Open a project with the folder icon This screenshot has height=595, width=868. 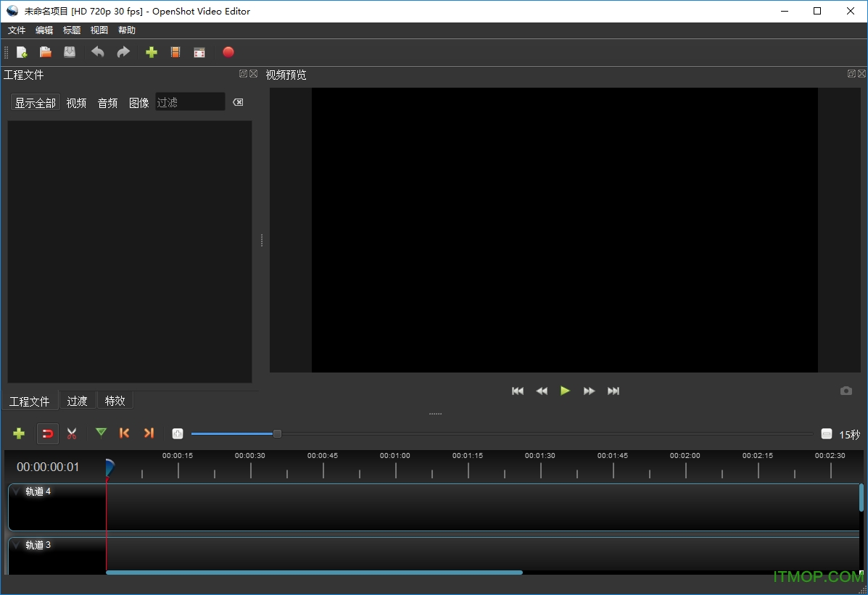click(x=46, y=52)
